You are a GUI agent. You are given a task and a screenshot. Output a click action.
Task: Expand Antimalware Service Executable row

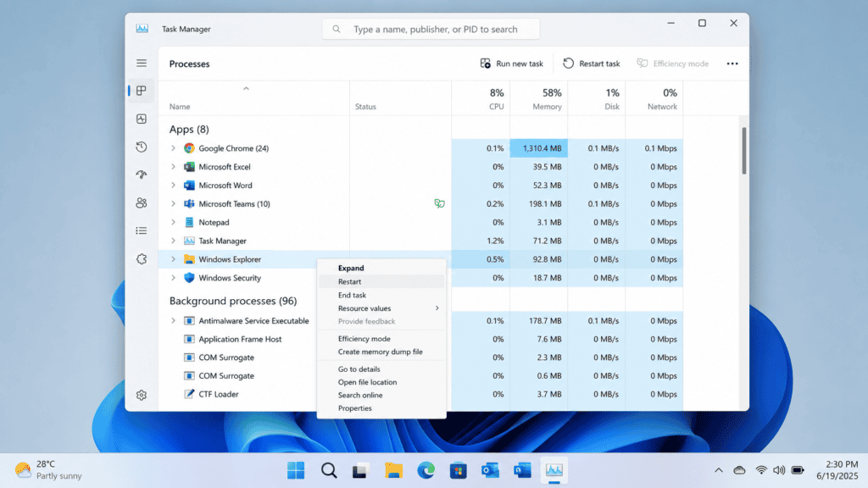pyautogui.click(x=173, y=320)
